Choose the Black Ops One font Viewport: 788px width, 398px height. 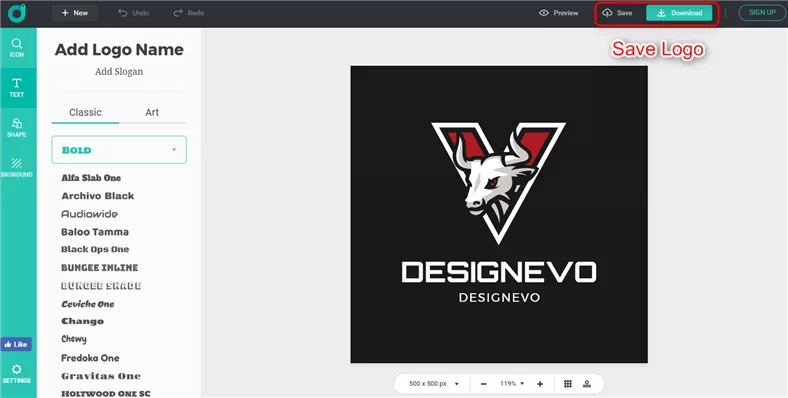(x=95, y=249)
